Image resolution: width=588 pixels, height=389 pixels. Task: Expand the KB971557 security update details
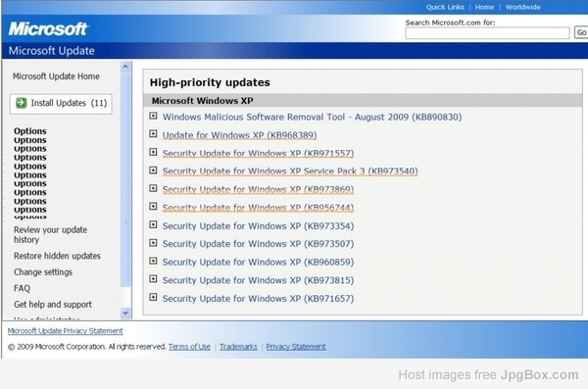tap(153, 152)
